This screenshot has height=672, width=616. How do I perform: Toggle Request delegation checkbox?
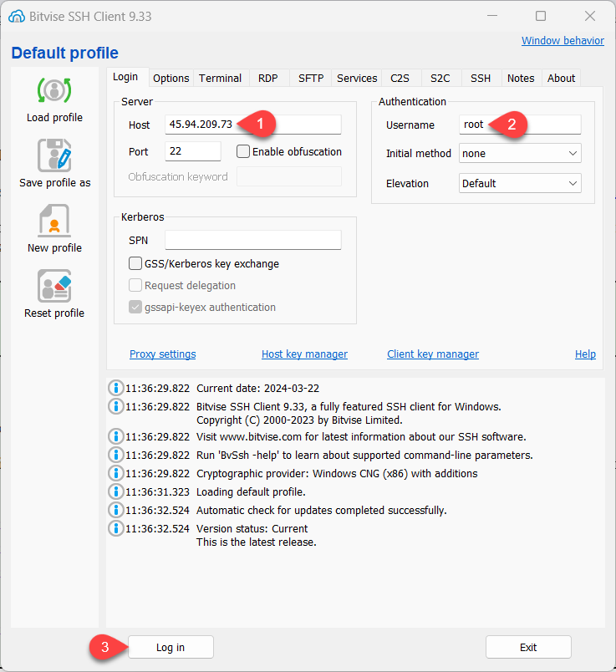pyautogui.click(x=135, y=285)
